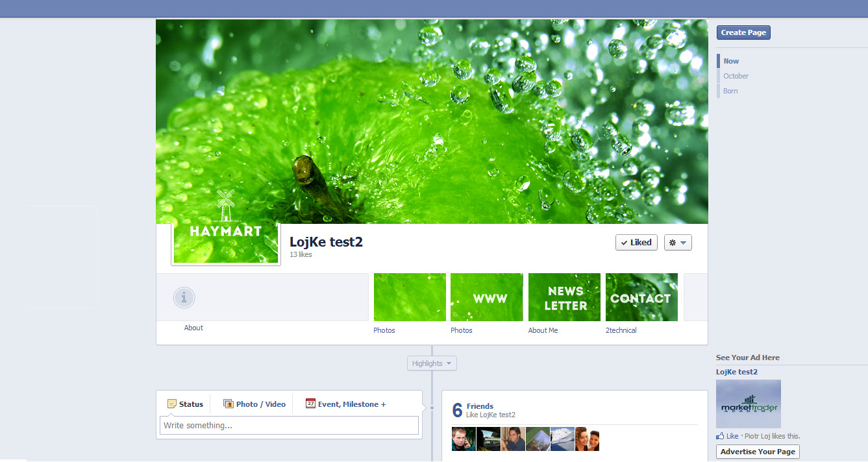
Task: Click the Photo / Video camera icon
Action: pos(229,404)
